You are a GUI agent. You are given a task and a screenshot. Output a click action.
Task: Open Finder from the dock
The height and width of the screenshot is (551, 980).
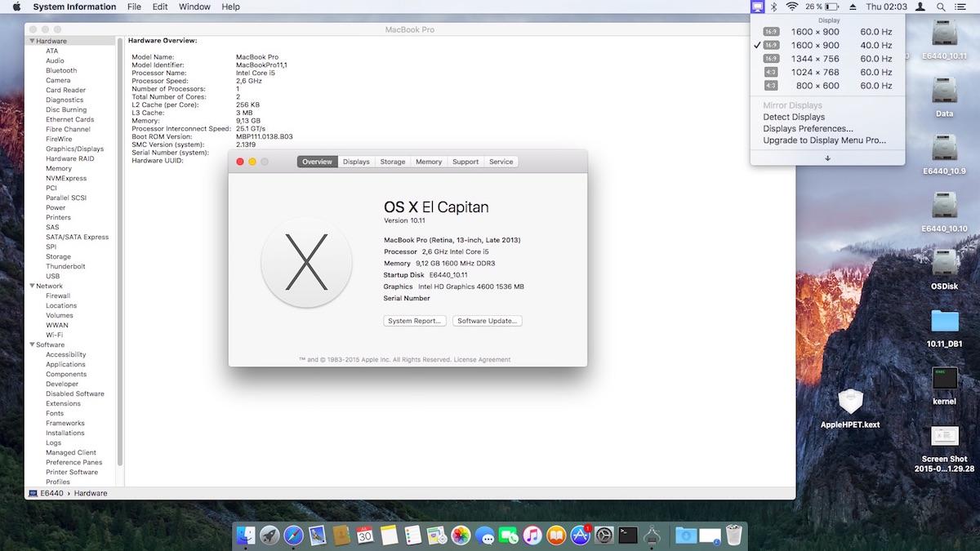[x=246, y=535]
